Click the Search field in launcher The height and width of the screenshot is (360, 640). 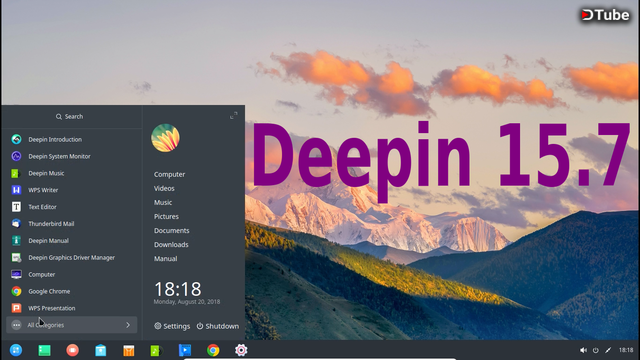click(69, 117)
